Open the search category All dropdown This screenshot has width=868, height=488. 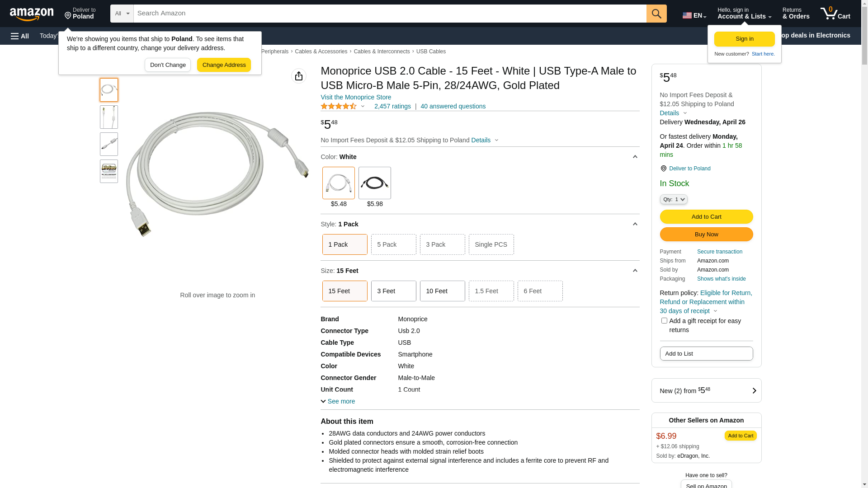pos(122,14)
